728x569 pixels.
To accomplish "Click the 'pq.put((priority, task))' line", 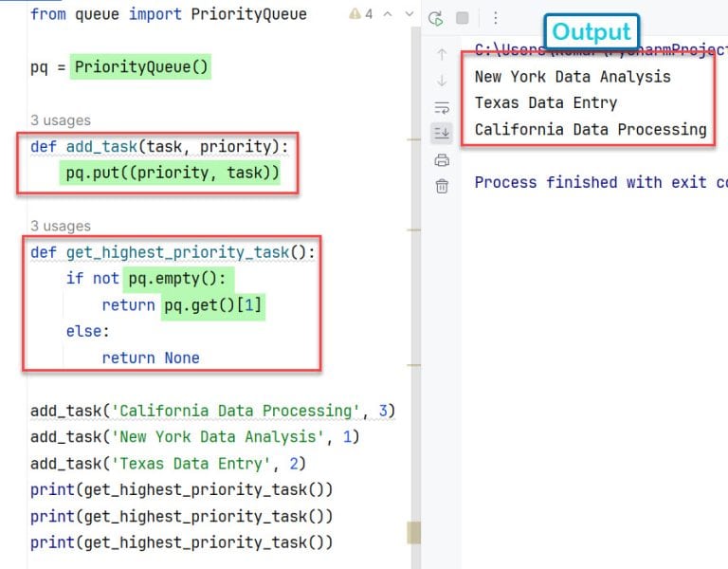I will 173,173.
